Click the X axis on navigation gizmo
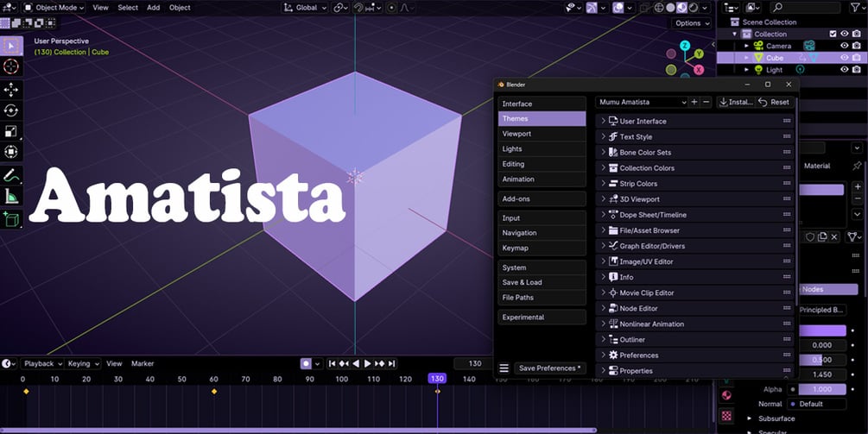The height and width of the screenshot is (434, 868). tap(699, 69)
